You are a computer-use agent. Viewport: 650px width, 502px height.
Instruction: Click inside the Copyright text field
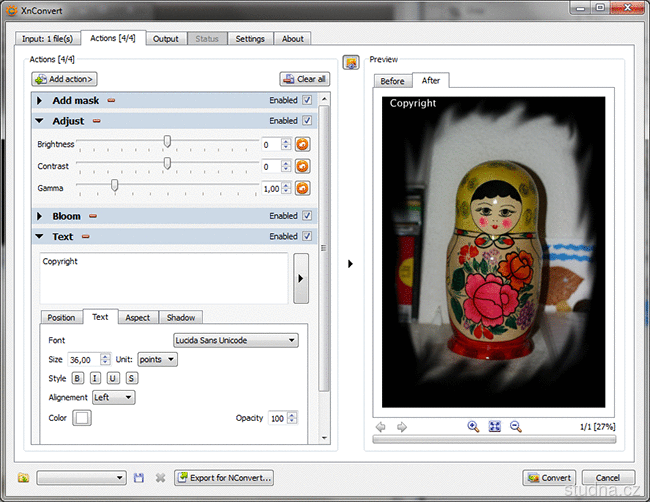tap(164, 276)
